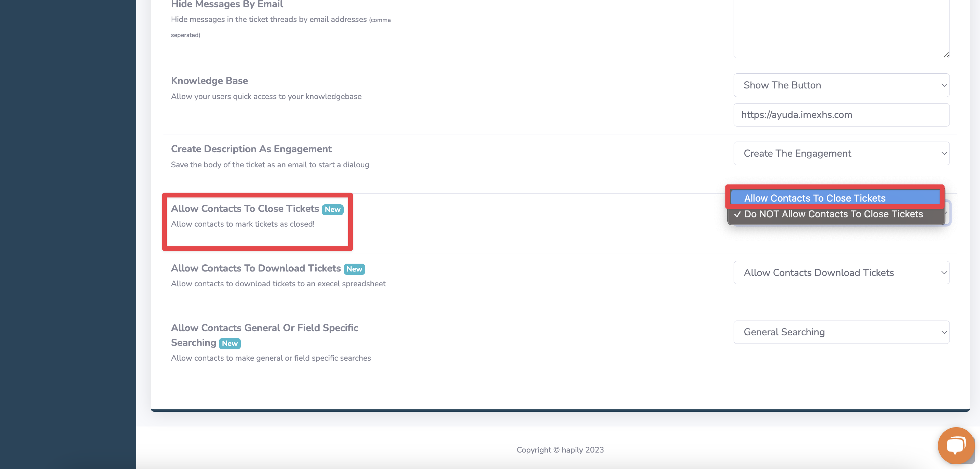The height and width of the screenshot is (469, 980).
Task: Click the knowledge base URL field
Action: click(x=841, y=115)
